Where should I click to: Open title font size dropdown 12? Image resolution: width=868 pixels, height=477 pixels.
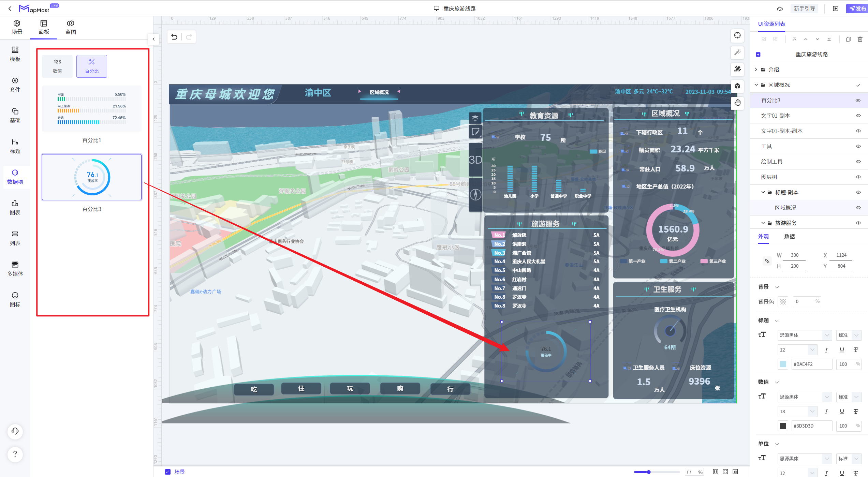(x=797, y=350)
